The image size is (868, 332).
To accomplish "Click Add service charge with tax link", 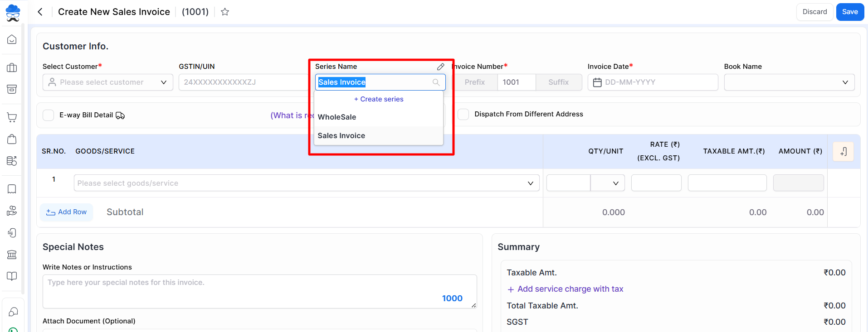I will point(570,289).
